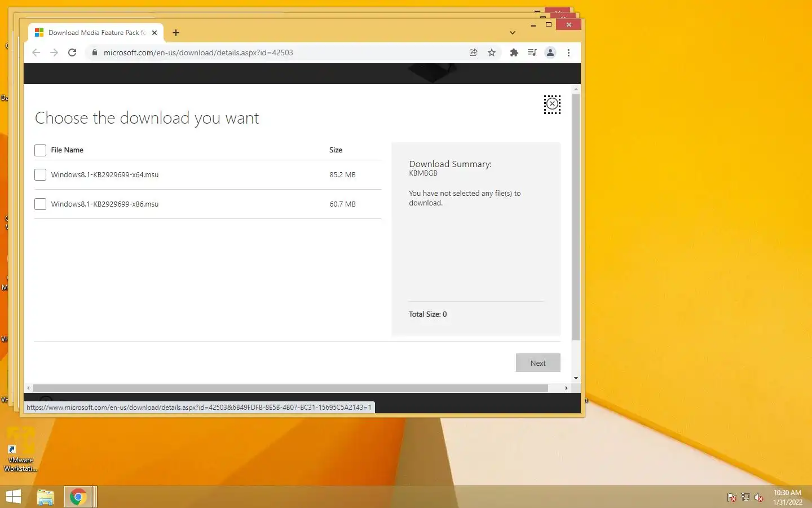Reload the Microsoft download page
Image resolution: width=812 pixels, height=508 pixels.
pos(72,52)
